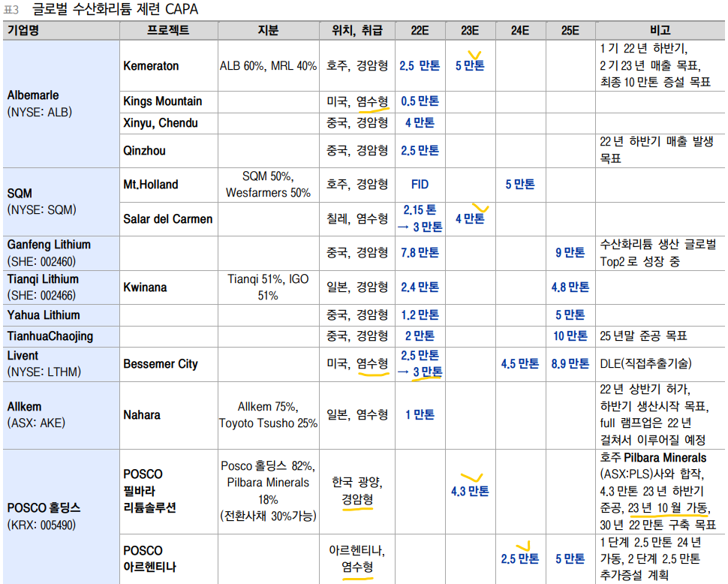Click the 2.4 만톤 value for Kwinana

420,287
